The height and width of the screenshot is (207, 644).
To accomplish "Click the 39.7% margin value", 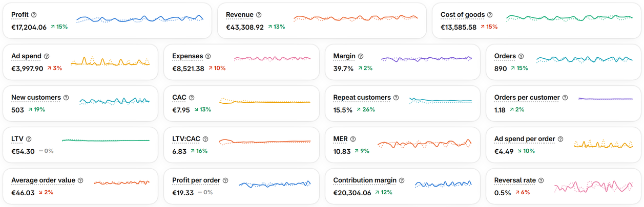I will pyautogui.click(x=343, y=68).
